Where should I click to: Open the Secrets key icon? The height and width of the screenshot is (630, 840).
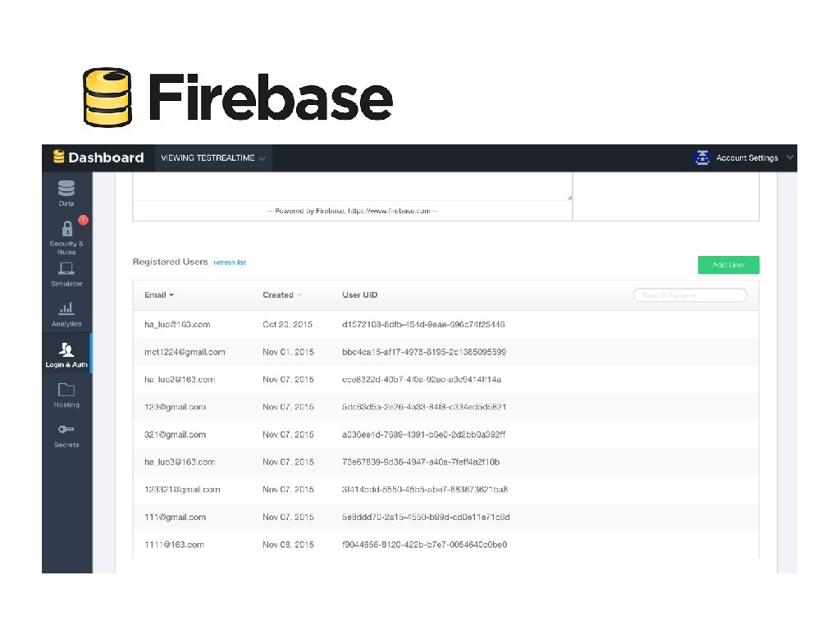pos(66,429)
